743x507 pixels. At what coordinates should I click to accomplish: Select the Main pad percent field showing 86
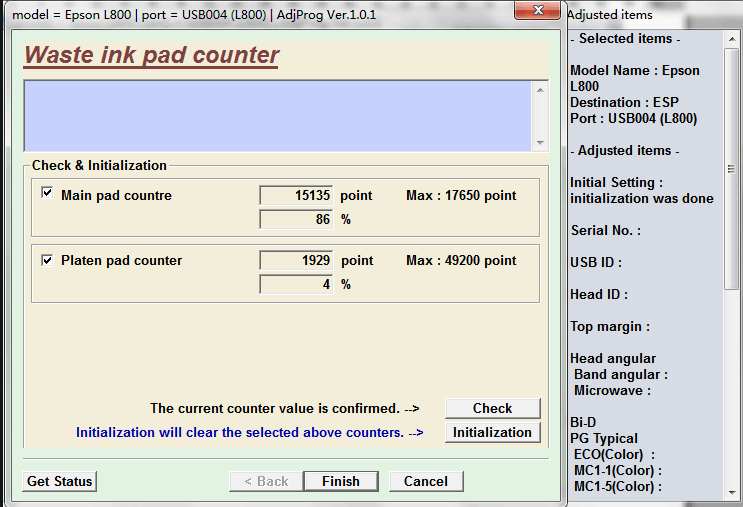296,219
